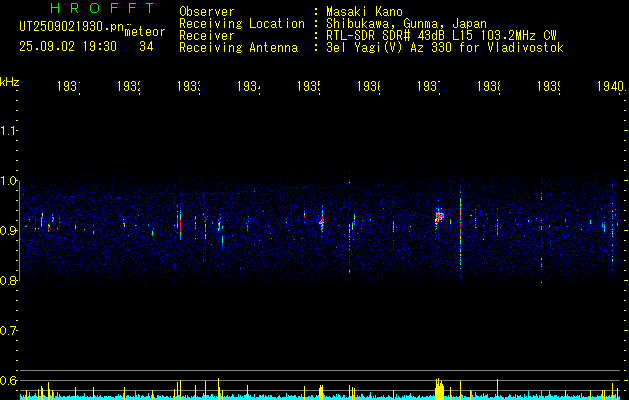Click the 'Receiving Location' label

point(242,24)
